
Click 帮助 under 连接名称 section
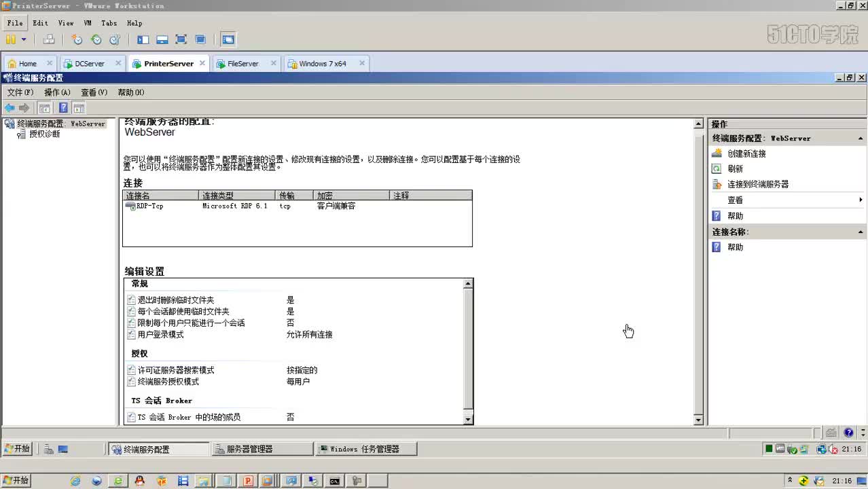click(735, 247)
